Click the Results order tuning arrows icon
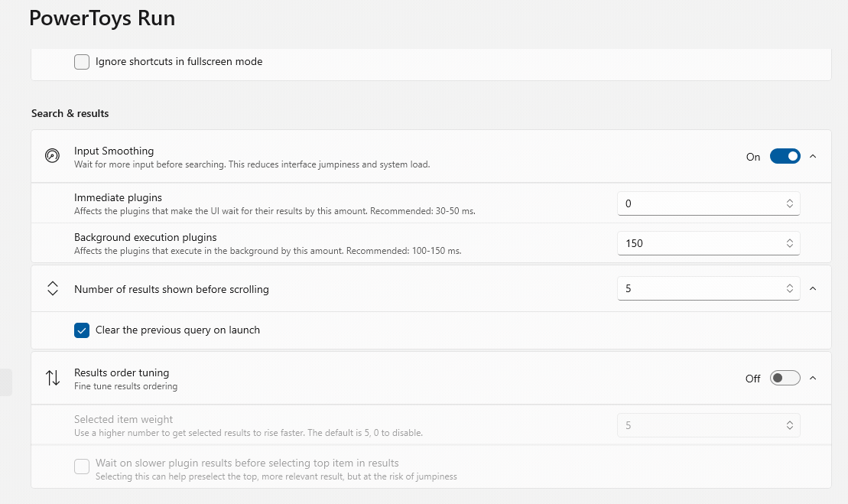Image resolution: width=848 pixels, height=504 pixels. 52,378
